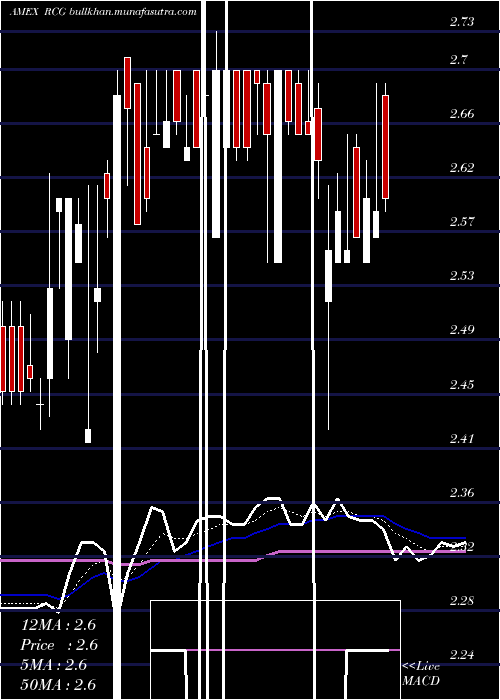Click the 2.62 price axis label
Image resolution: width=500 pixels, height=700 pixels.
coord(462,167)
